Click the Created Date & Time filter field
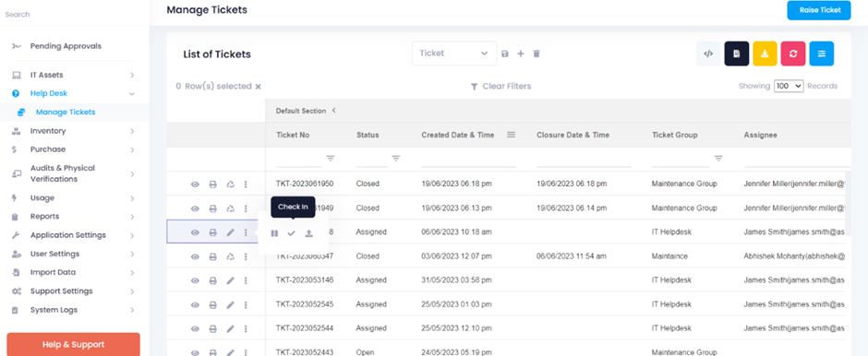This screenshot has height=356, width=868. tap(468, 160)
